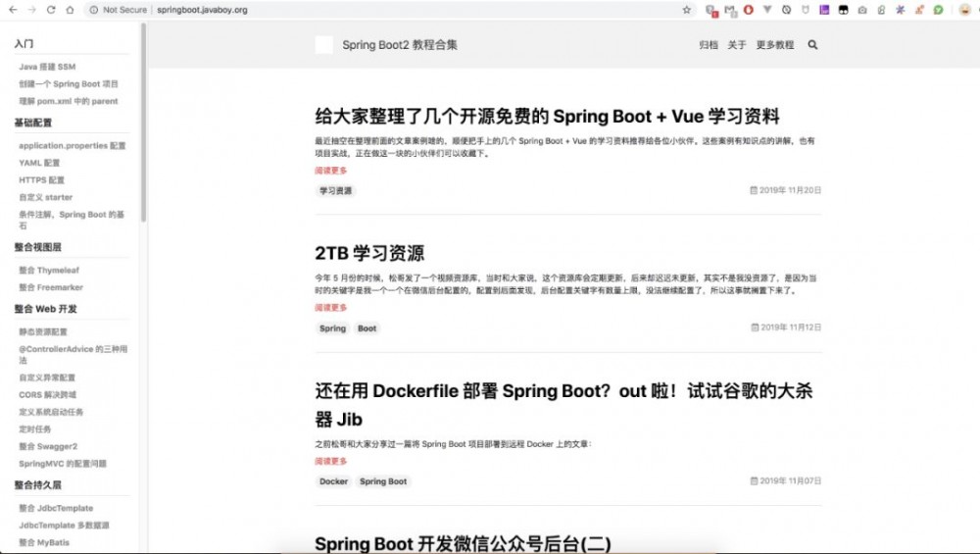Image resolution: width=980 pixels, height=554 pixels.
Task: Open sidebar item Java 搭建 SSM
Action: pyautogui.click(x=47, y=67)
